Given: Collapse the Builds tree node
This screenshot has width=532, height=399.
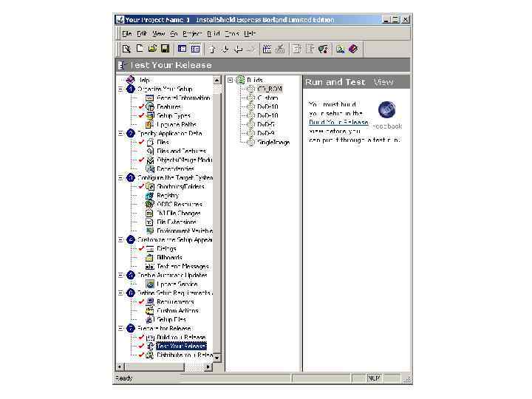Looking at the screenshot, I should pyautogui.click(x=231, y=80).
